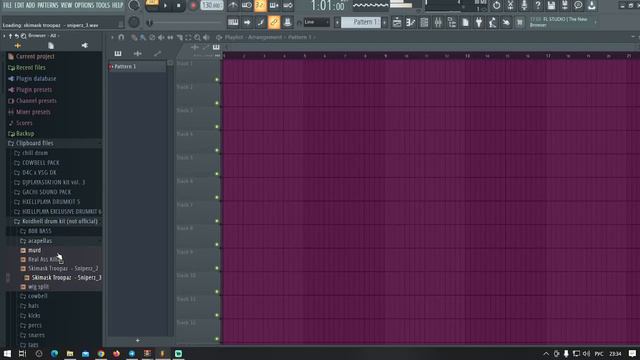Open the OPTIONS menu
This screenshot has width=640, height=360.
(84, 5)
